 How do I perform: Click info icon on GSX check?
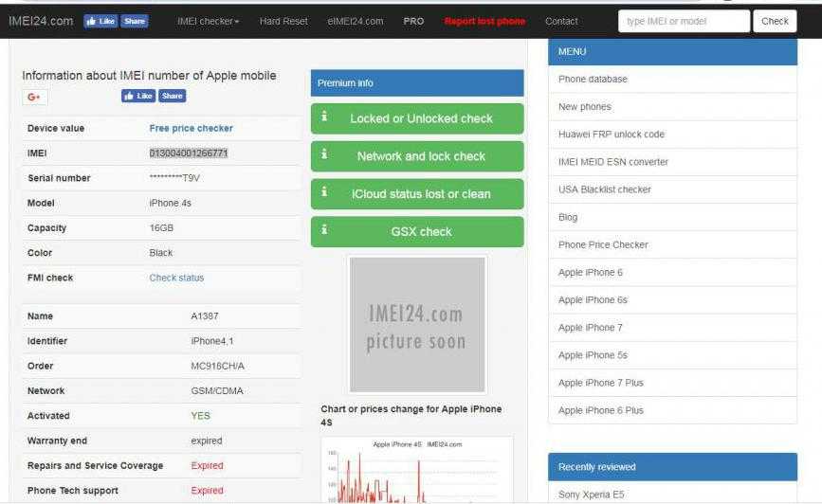(324, 230)
